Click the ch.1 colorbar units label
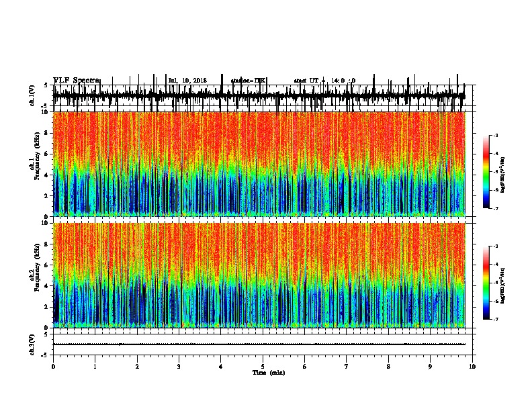Screen dimensions: 532x411 [503, 175]
